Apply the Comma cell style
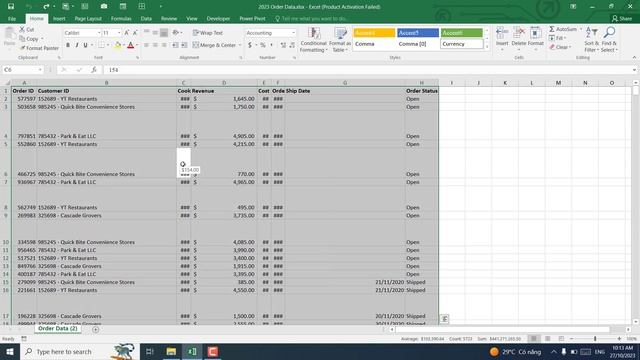The height and width of the screenshot is (360, 640). (374, 44)
